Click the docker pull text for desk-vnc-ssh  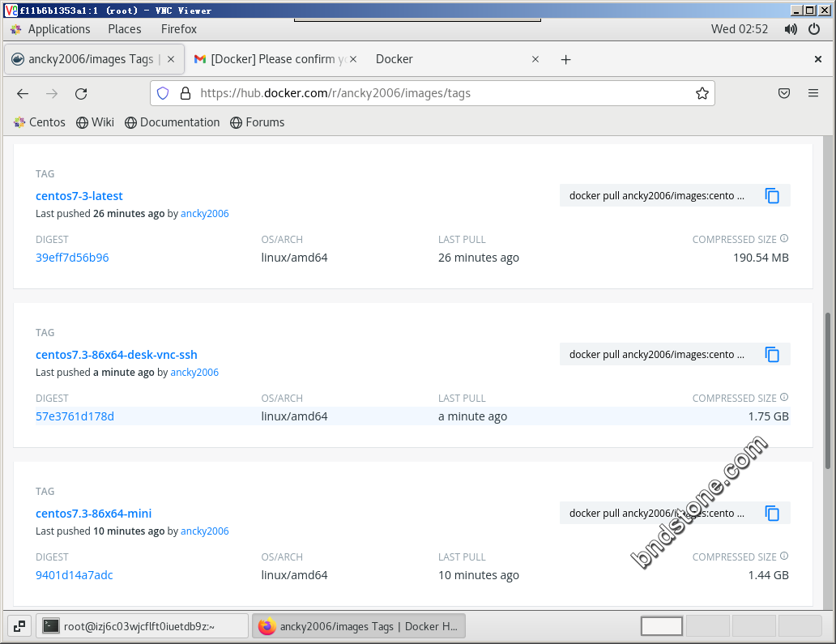tap(657, 355)
